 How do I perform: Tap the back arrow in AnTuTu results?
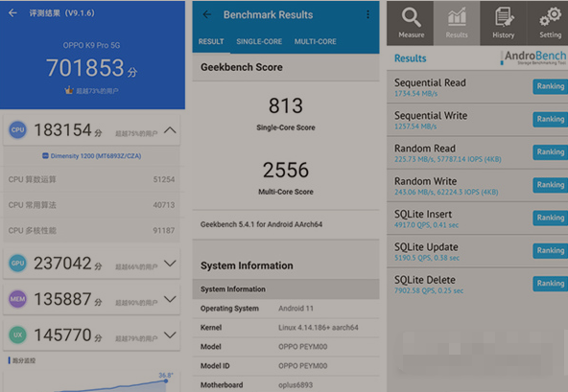tap(12, 13)
